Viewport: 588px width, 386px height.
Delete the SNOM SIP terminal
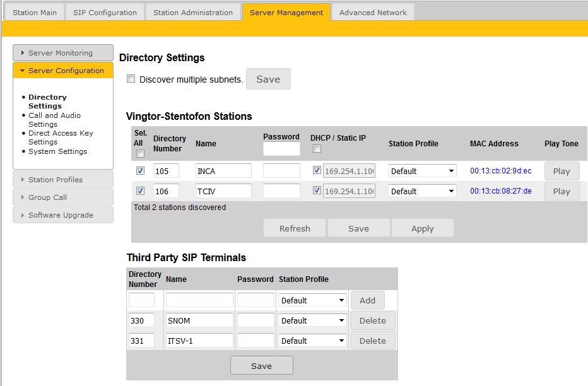[372, 320]
